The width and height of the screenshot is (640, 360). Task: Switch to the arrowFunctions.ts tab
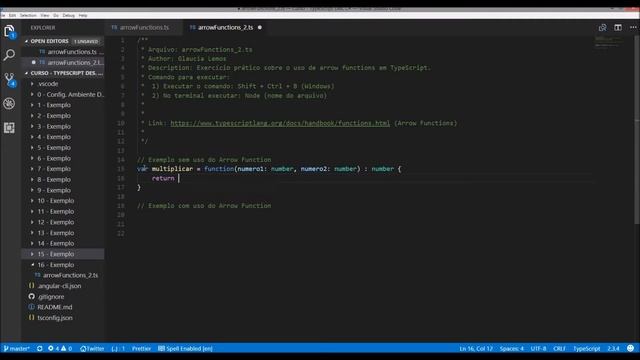pyautogui.click(x=144, y=27)
